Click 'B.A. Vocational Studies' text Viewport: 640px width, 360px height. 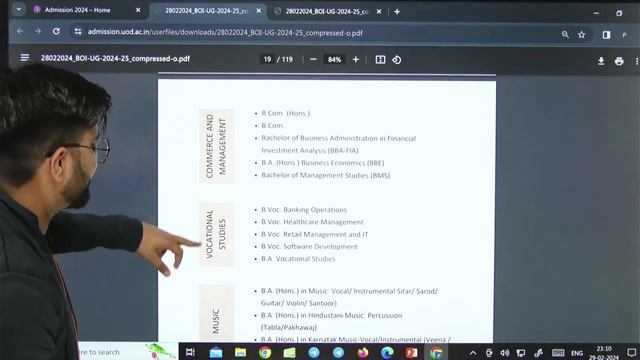[298, 259]
